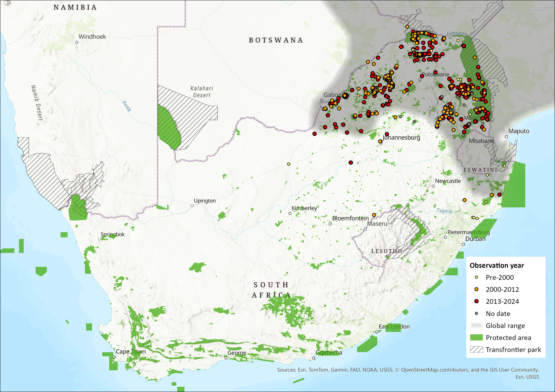555x392 pixels.
Task: Click the Kimberley city marker circle
Action: click(x=290, y=214)
